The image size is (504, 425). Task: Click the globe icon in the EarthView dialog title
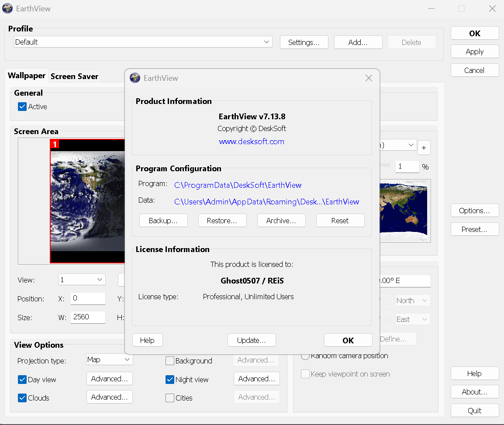[135, 78]
